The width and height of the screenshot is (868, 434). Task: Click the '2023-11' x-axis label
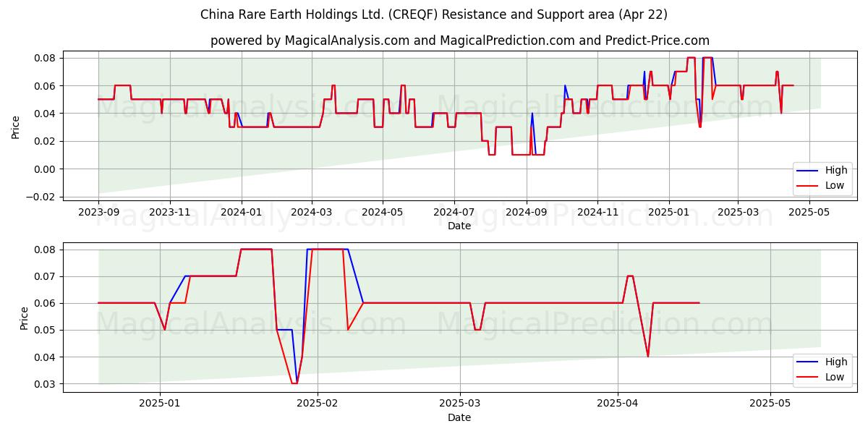[x=170, y=213]
